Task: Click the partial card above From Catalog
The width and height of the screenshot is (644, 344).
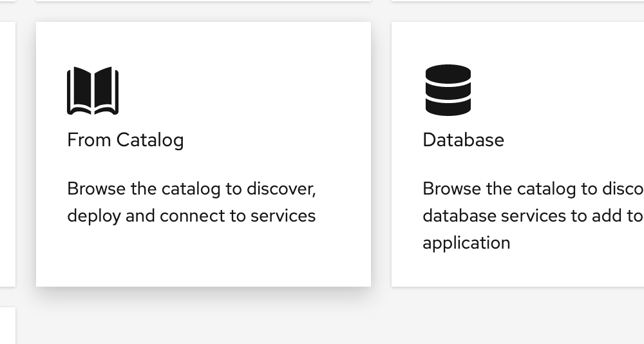Action: [204, 1]
